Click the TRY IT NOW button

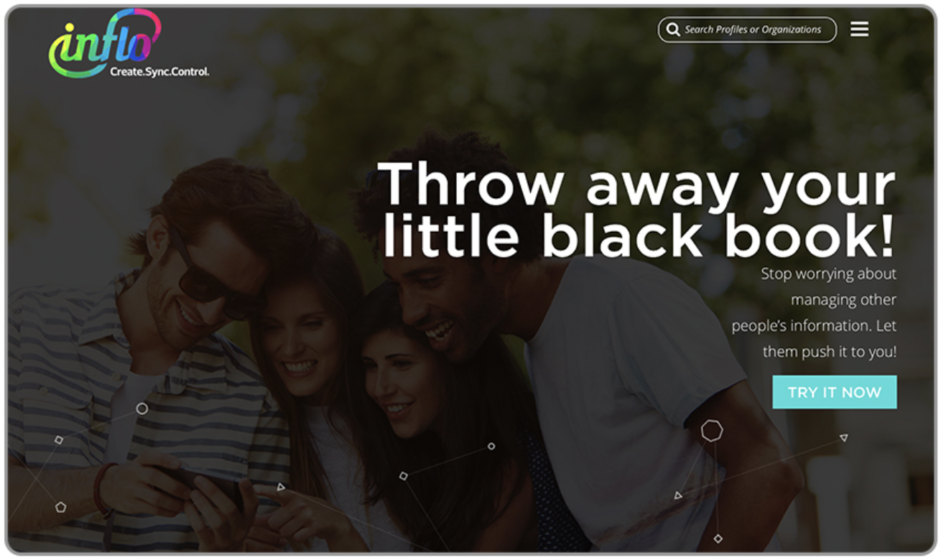835,392
